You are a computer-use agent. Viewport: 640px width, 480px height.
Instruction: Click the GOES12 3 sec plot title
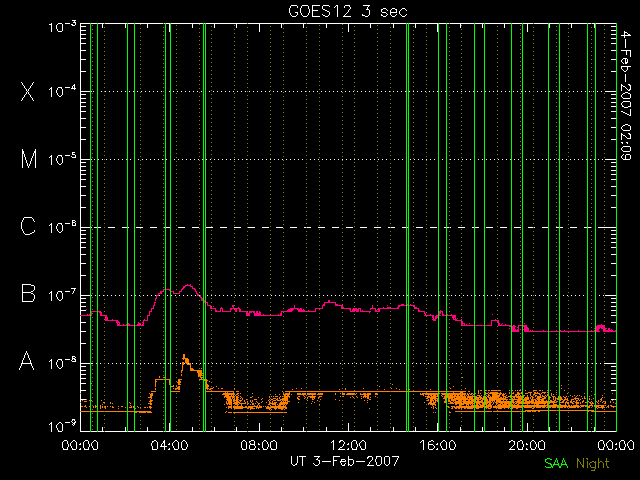click(x=348, y=11)
